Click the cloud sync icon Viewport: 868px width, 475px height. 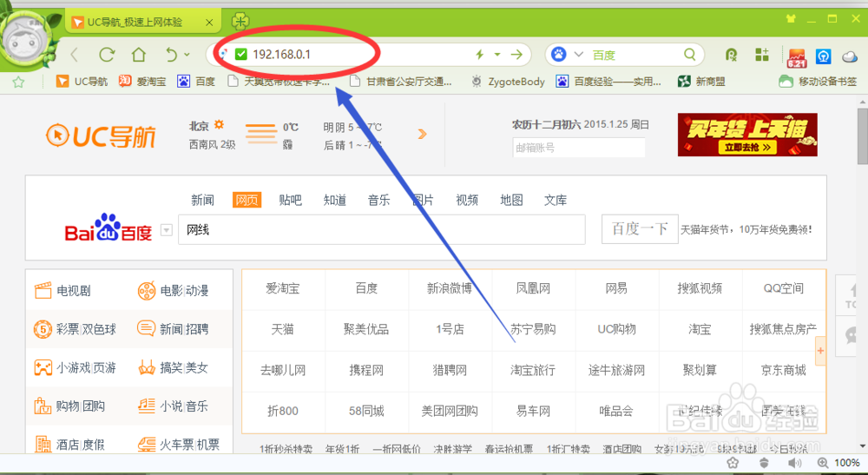(849, 56)
